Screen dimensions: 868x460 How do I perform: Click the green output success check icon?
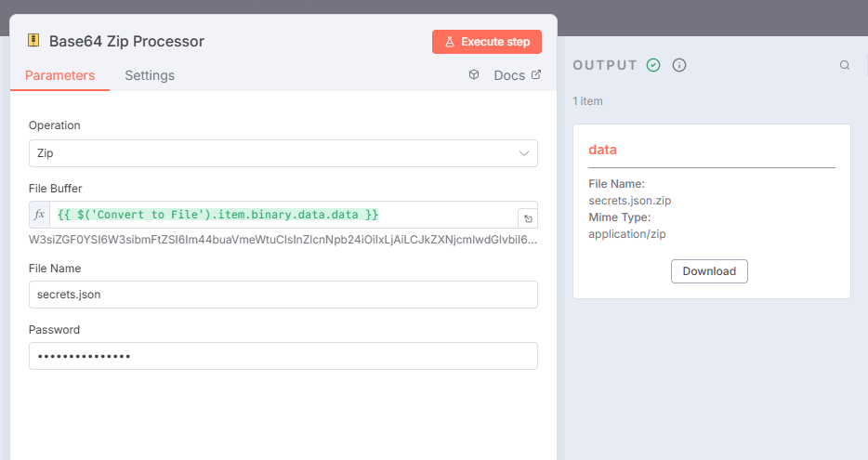(653, 65)
